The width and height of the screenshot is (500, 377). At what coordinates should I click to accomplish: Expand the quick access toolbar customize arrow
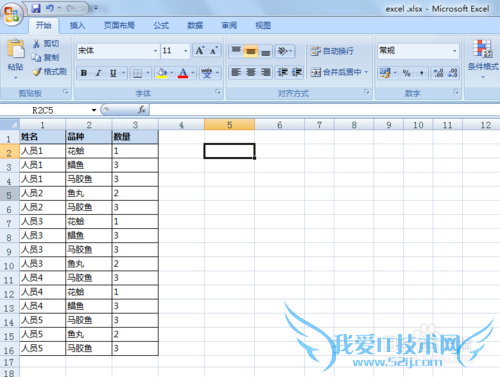(x=96, y=8)
